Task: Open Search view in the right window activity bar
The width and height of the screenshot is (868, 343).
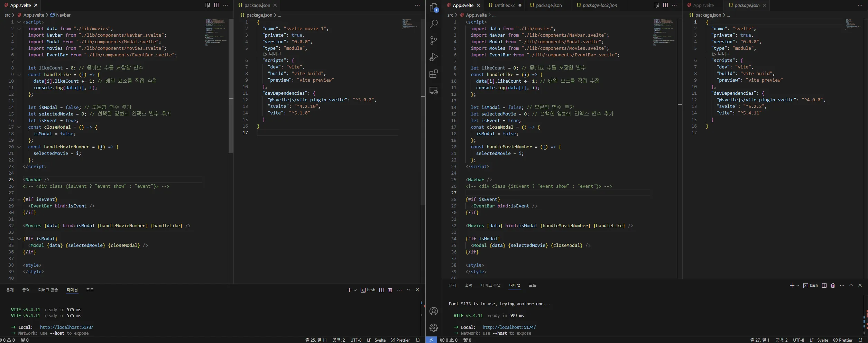Action: pos(434,24)
